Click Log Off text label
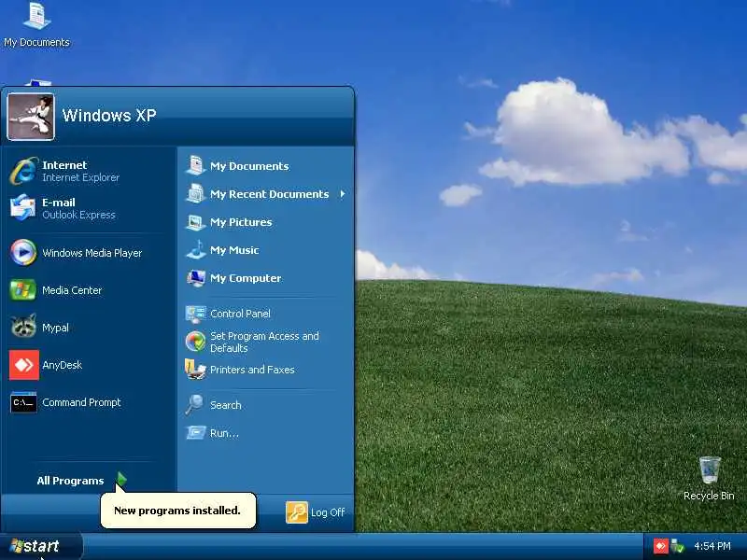The width and height of the screenshot is (747, 560). click(x=328, y=512)
